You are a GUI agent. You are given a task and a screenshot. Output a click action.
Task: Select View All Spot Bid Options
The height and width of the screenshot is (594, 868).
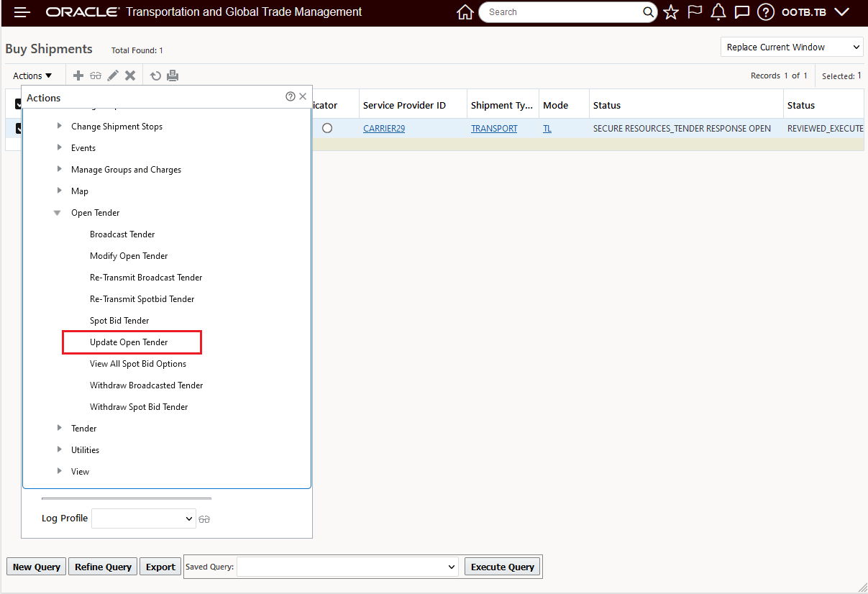click(x=138, y=364)
